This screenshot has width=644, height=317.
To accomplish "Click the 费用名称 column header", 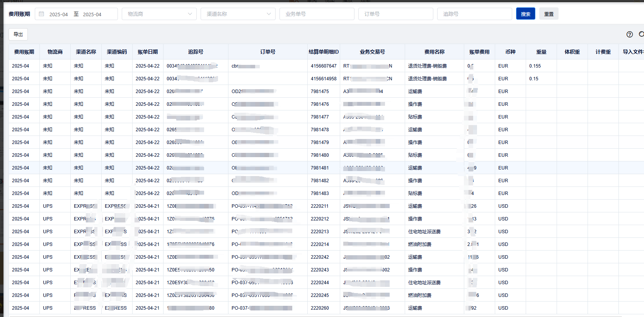I will pyautogui.click(x=434, y=52).
